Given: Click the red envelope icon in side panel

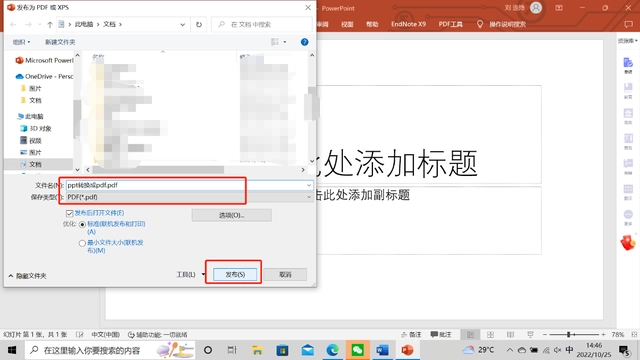Looking at the screenshot, I should click(628, 242).
